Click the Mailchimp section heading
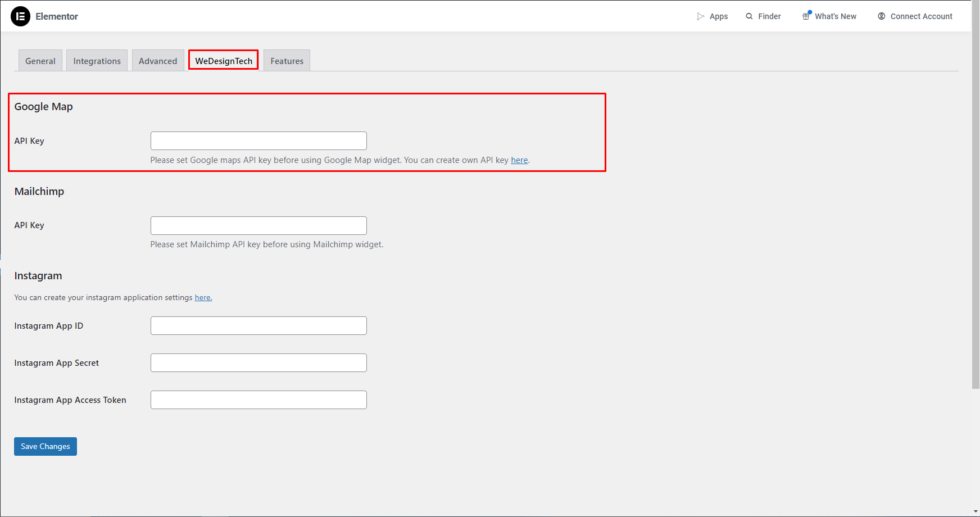 pos(39,191)
